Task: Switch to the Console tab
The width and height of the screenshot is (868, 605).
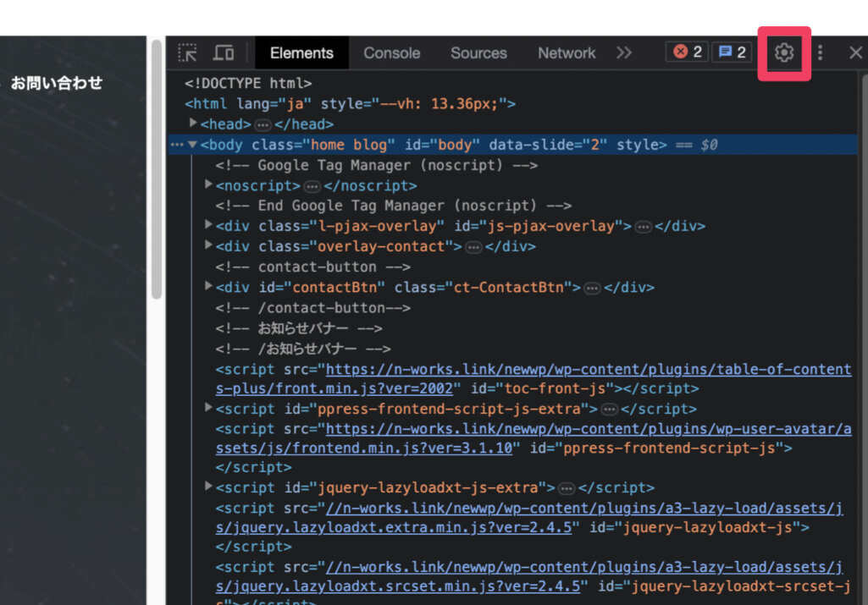Action: (391, 52)
